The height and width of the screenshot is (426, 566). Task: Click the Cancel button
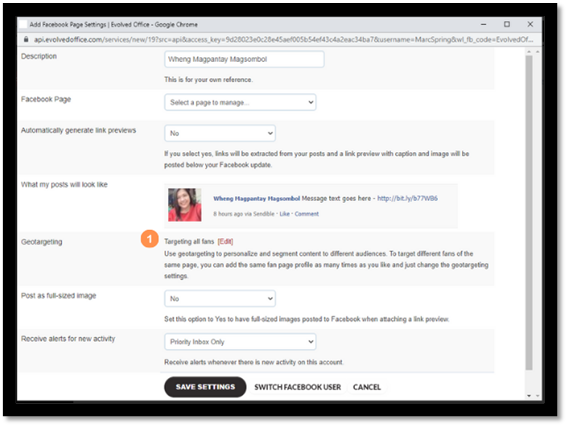pyautogui.click(x=367, y=387)
